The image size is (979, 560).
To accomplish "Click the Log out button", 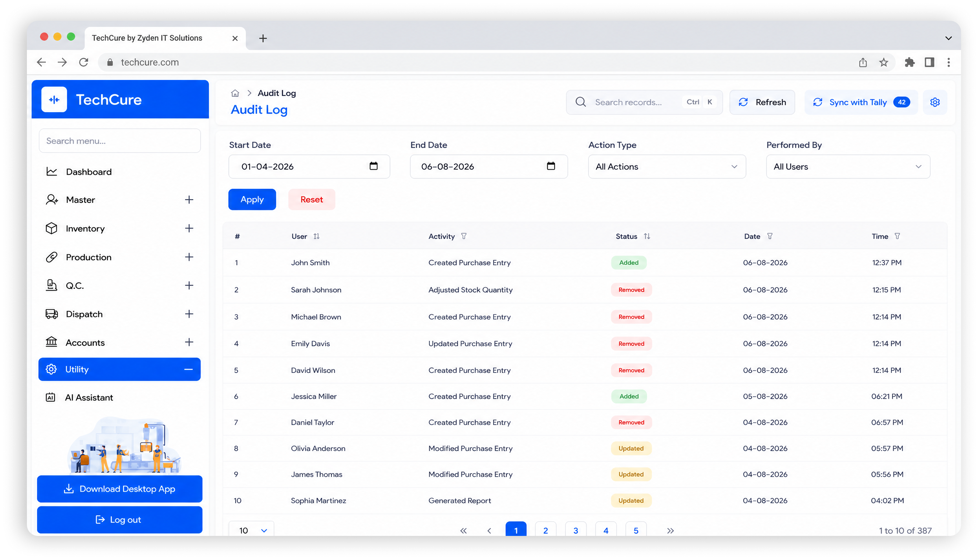I will coord(120,520).
